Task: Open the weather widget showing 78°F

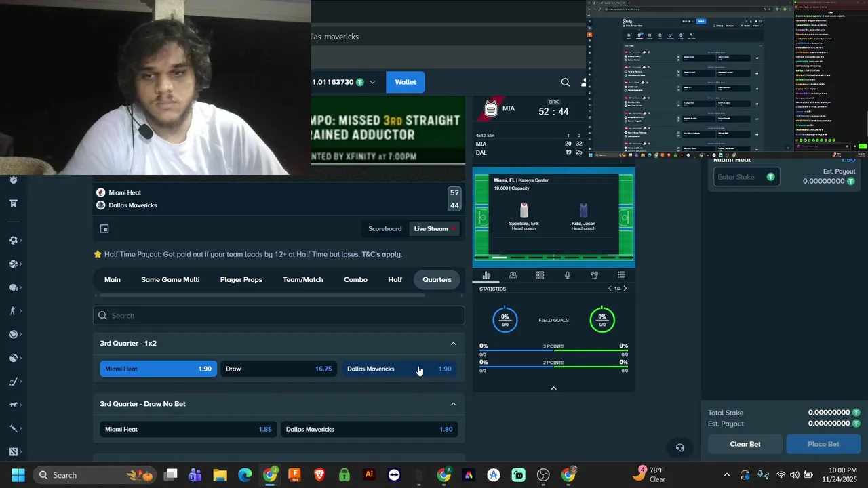Action: (x=649, y=474)
